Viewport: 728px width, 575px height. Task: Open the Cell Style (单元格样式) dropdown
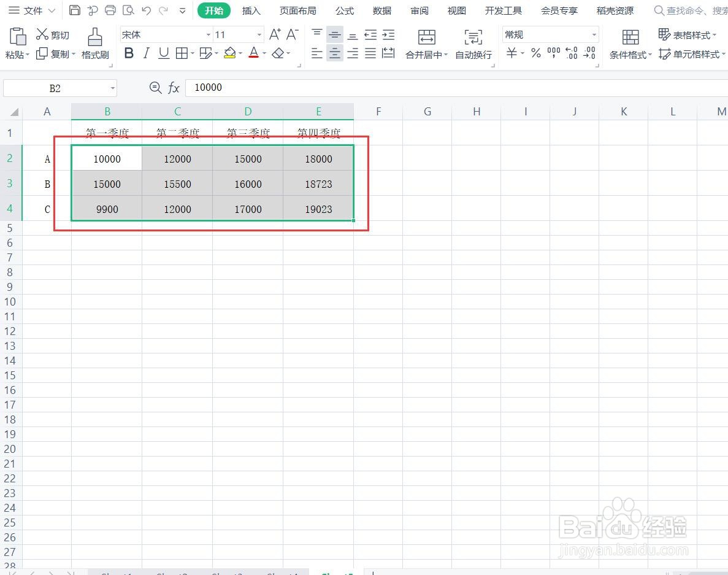[x=692, y=54]
